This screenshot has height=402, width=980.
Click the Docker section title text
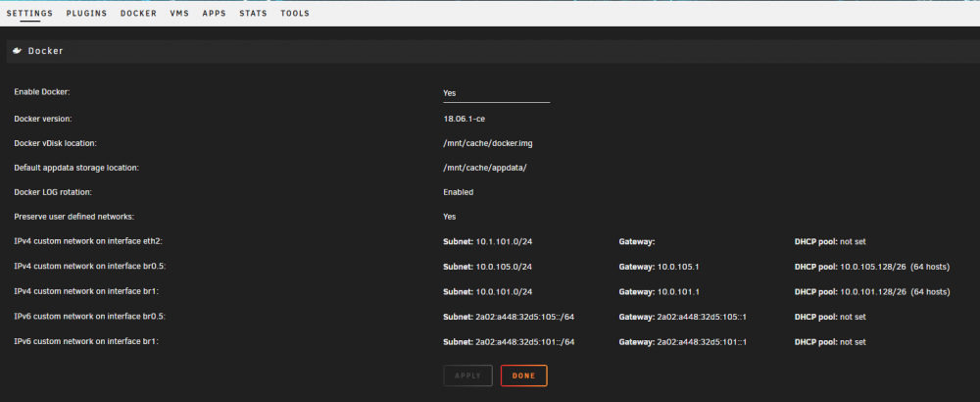(46, 51)
